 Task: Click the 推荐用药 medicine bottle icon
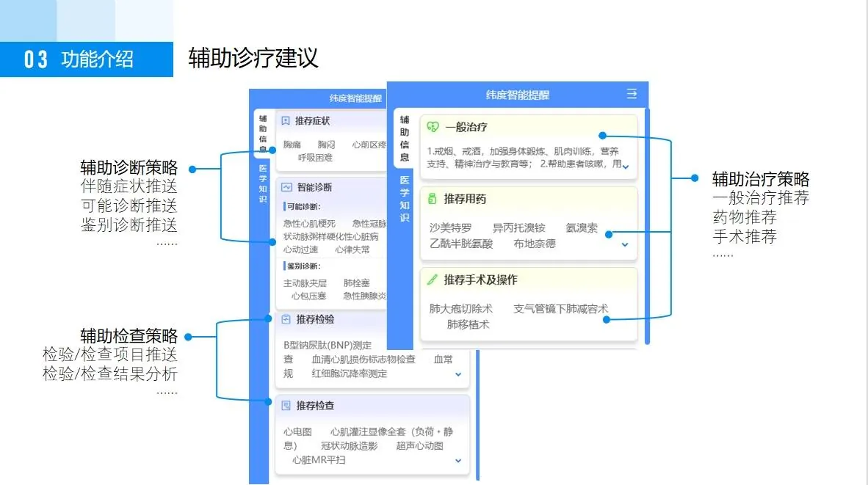click(433, 199)
